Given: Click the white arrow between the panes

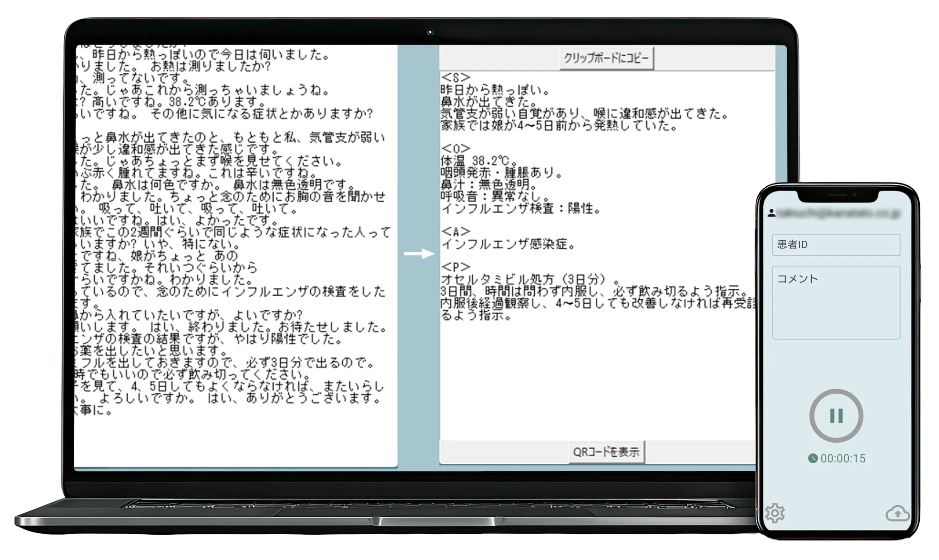Looking at the screenshot, I should point(419,253).
